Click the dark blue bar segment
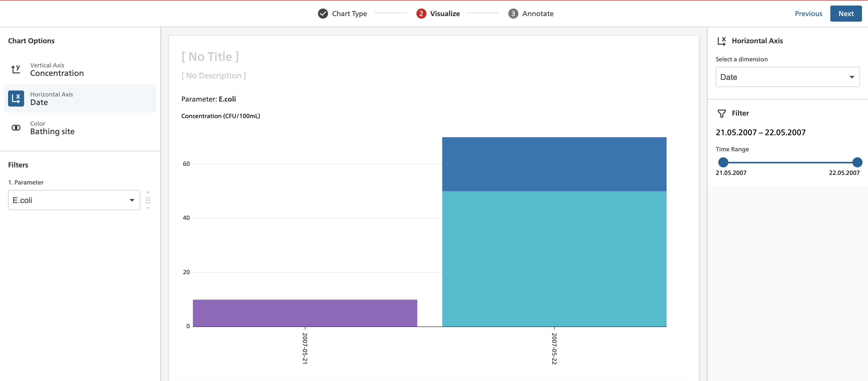This screenshot has height=381, width=868. (554, 164)
